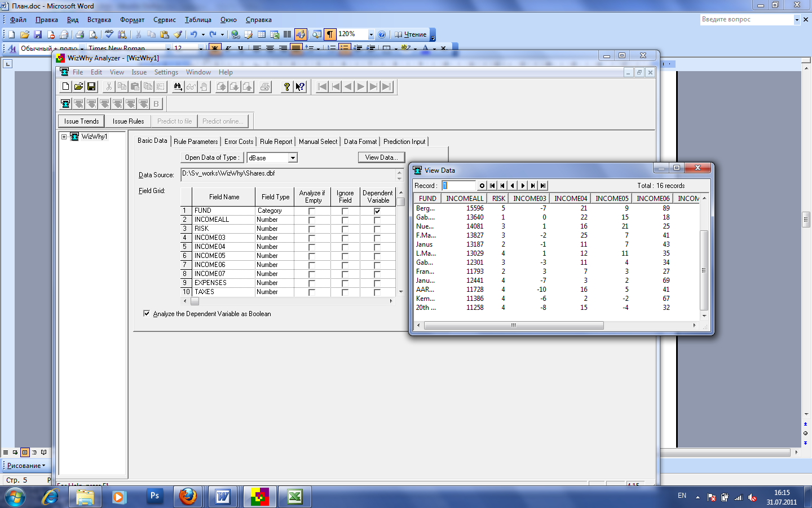Go to first record in View Data

[x=492, y=186]
